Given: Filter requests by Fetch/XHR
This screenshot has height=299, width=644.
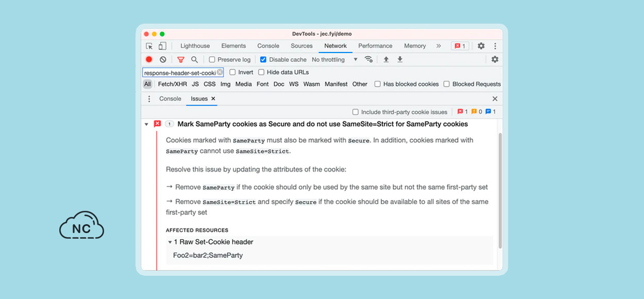Looking at the screenshot, I should [173, 84].
